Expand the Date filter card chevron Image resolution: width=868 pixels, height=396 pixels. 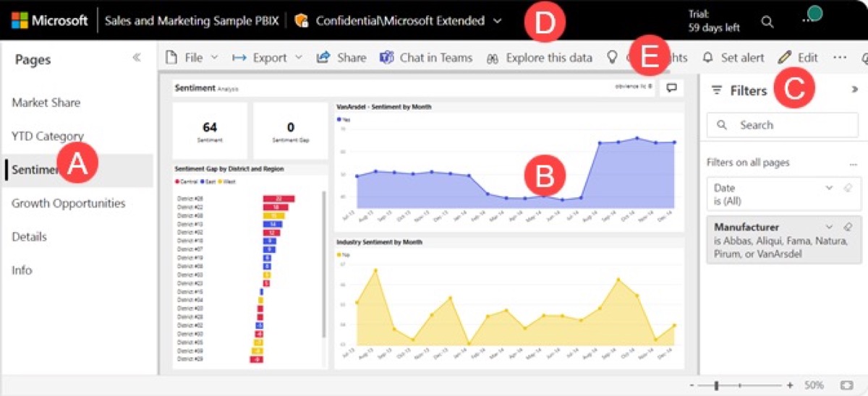point(830,188)
